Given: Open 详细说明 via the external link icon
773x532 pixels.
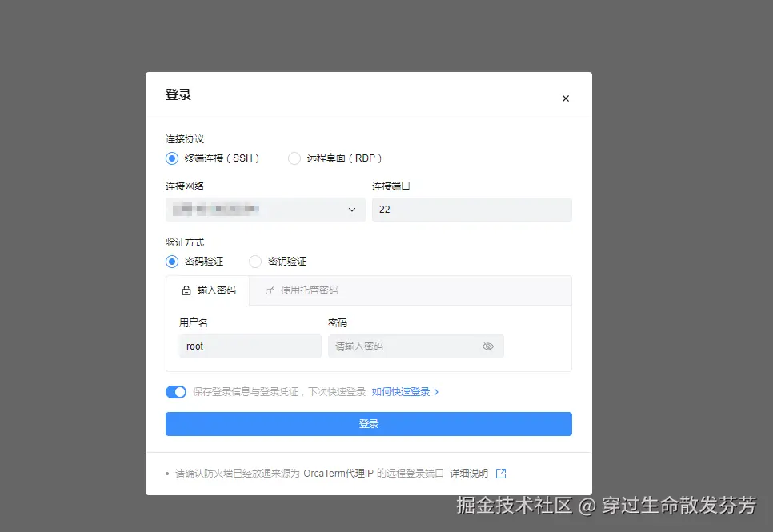Looking at the screenshot, I should pos(500,473).
